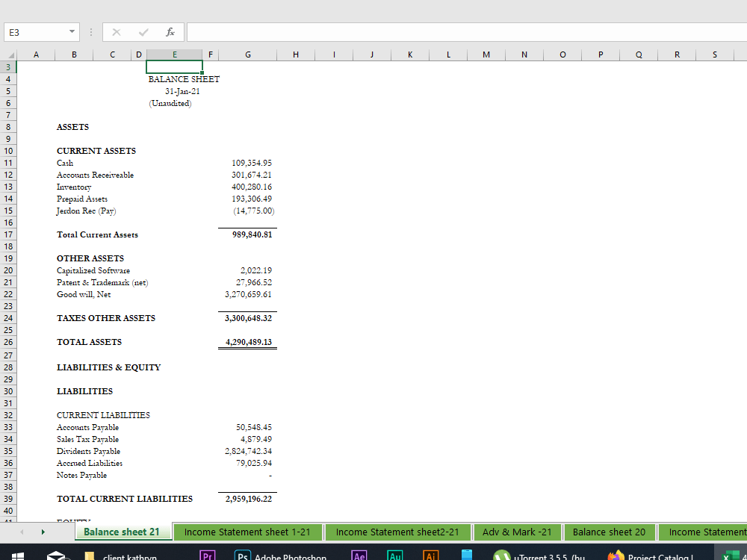This screenshot has height=560, width=747.
Task: Click the next sheet navigation arrow
Action: pos(43,532)
